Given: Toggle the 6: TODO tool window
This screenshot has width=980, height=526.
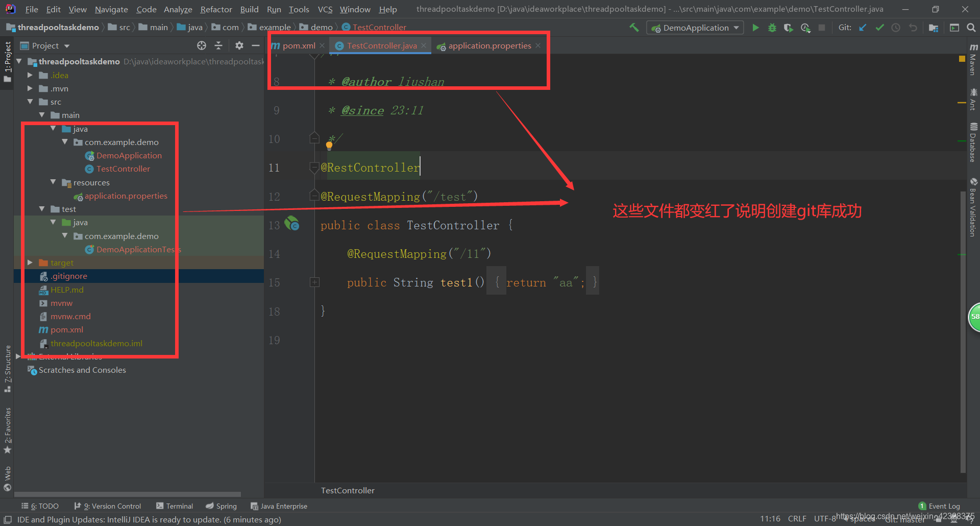Looking at the screenshot, I should (x=40, y=506).
